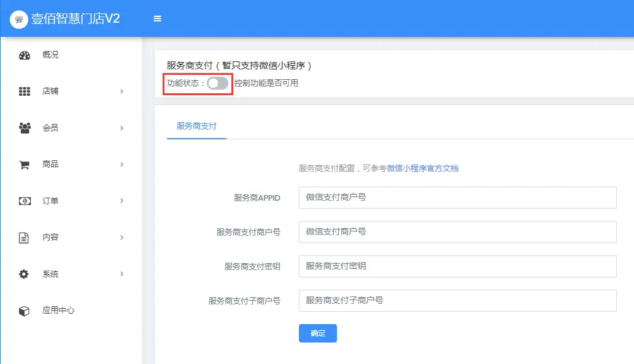Click the 服务商APPID input field
Image resolution: width=634 pixels, height=364 pixels.
point(457,197)
